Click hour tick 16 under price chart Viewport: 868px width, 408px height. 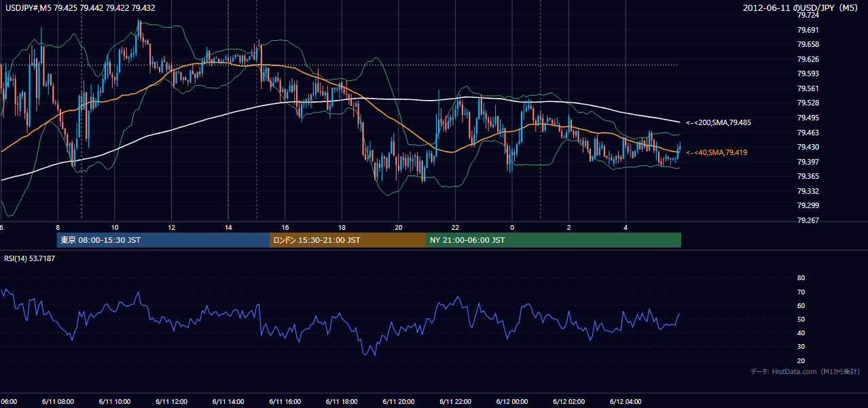pyautogui.click(x=285, y=228)
